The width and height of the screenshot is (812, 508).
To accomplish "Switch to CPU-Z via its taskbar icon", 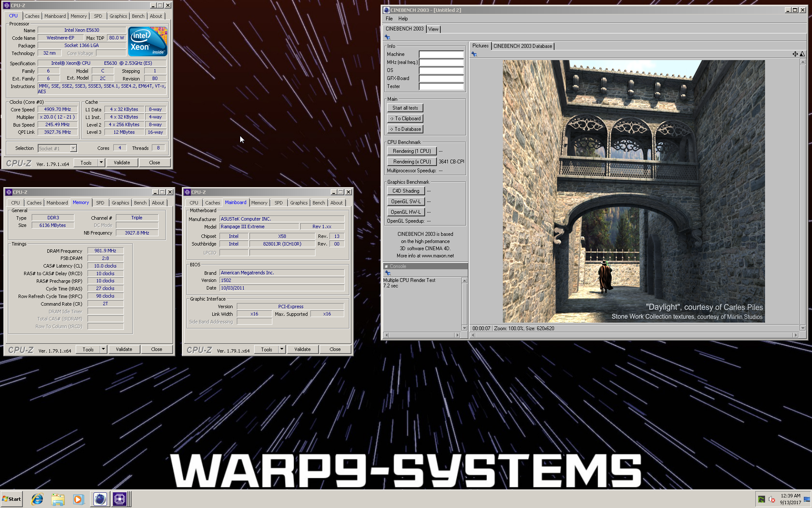I will (x=120, y=499).
